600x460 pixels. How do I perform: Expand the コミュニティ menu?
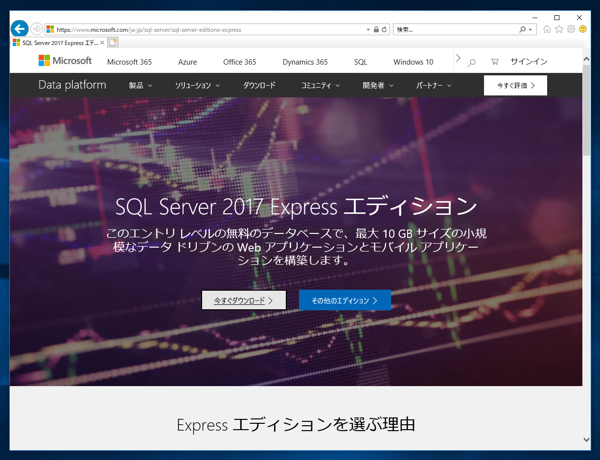(x=320, y=85)
